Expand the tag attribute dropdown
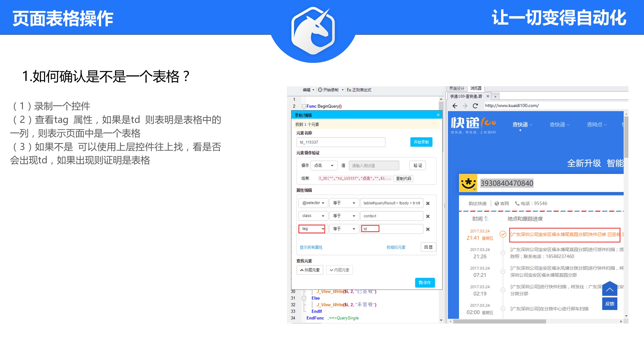Screen dimensions: 644x362 coord(312,229)
